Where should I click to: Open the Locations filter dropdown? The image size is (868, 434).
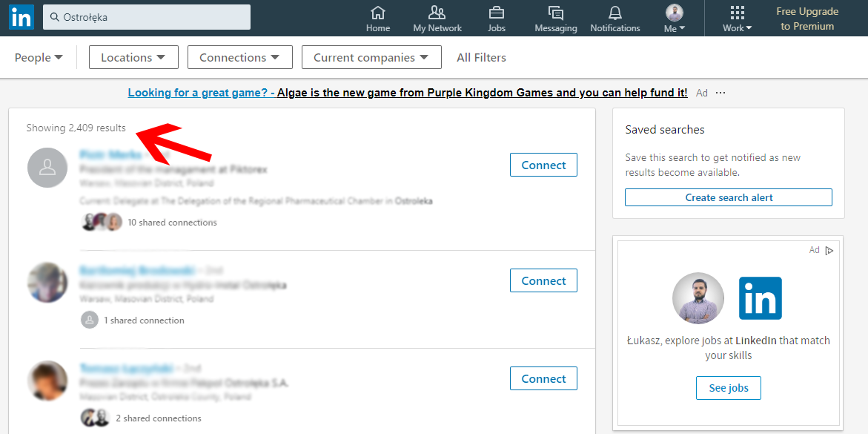coord(133,57)
